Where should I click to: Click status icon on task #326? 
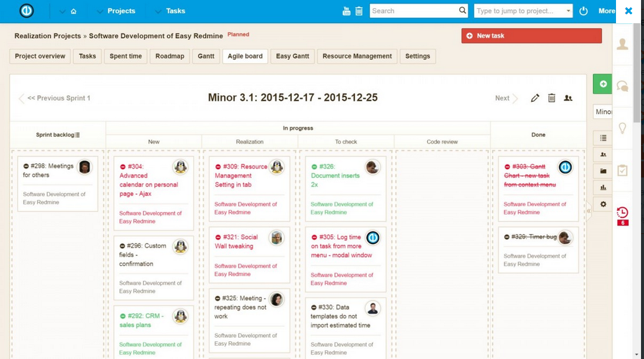(x=314, y=167)
